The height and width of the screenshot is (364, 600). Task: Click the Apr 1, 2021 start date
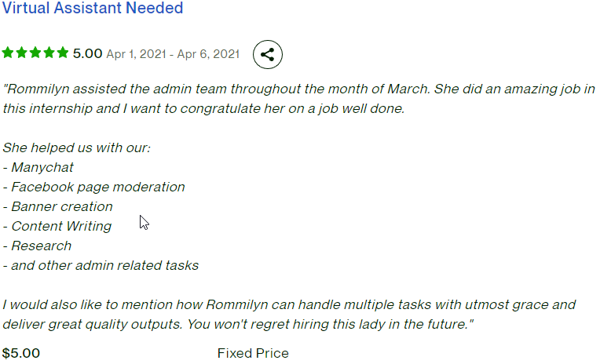[x=136, y=54]
